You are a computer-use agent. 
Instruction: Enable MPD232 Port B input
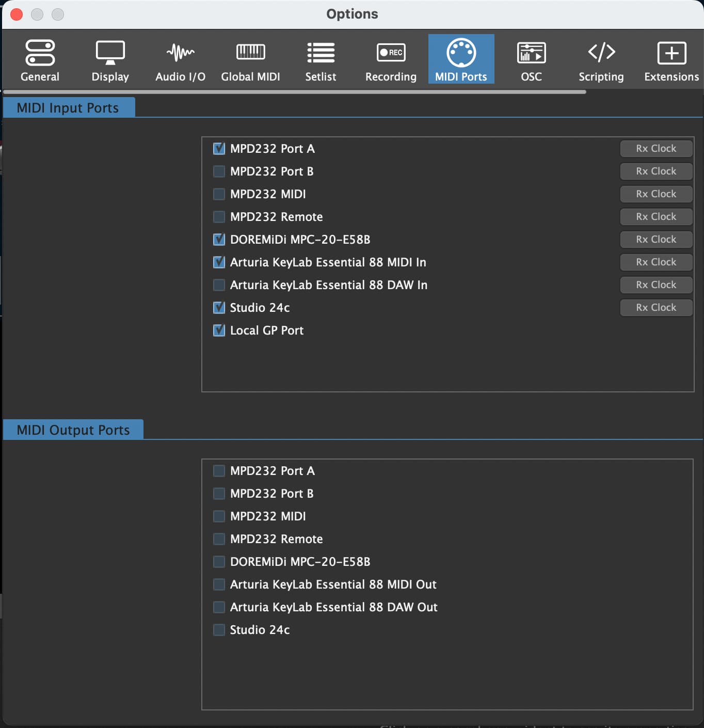point(219,171)
